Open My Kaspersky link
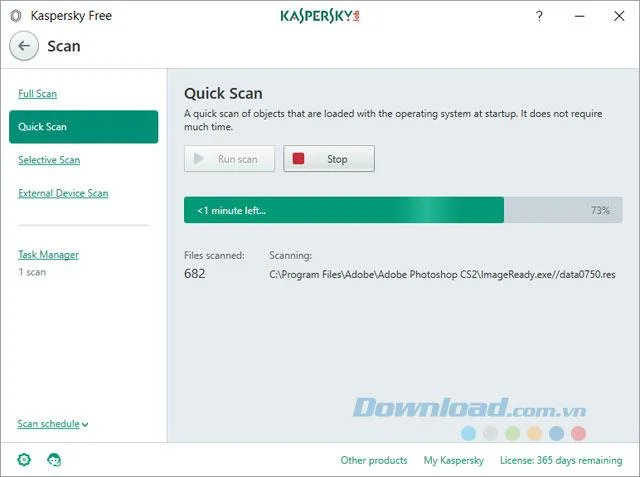640x477 pixels. 453,460
